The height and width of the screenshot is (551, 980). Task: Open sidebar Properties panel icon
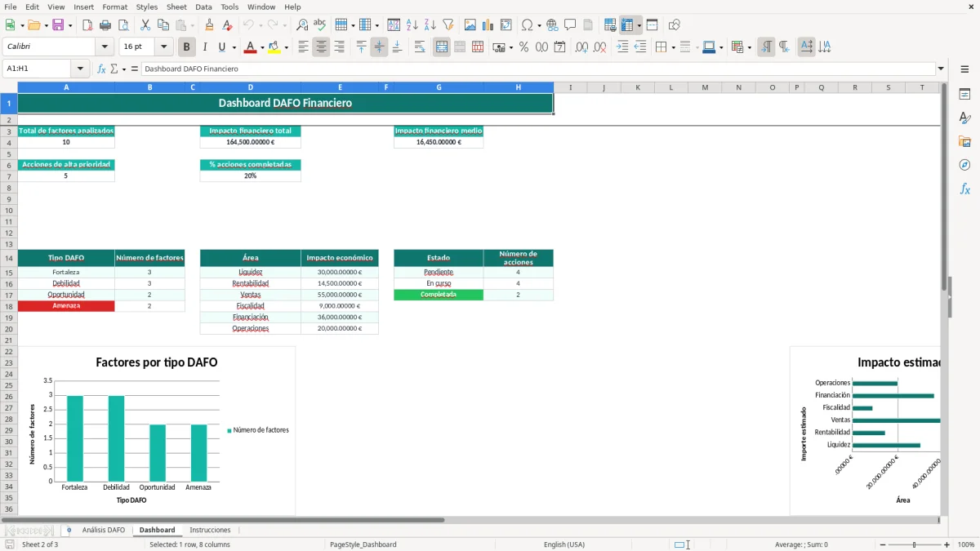tap(964, 94)
